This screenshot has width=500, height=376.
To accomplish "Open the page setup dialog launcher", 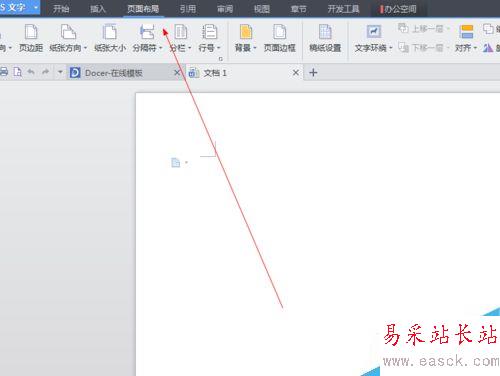I will (x=221, y=59).
